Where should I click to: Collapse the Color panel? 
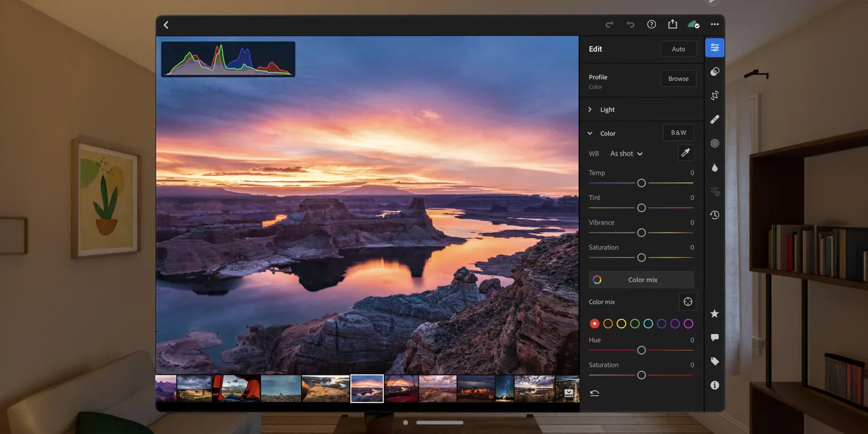[x=590, y=132]
